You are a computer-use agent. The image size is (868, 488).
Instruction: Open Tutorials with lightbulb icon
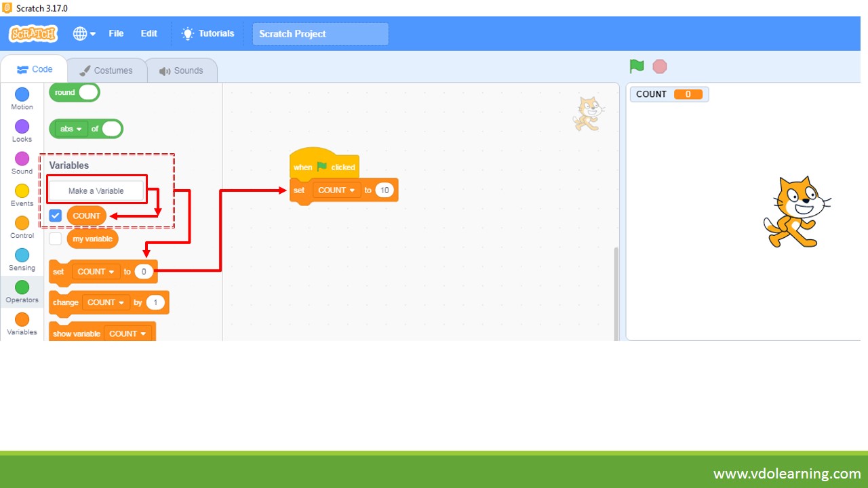[x=208, y=33]
